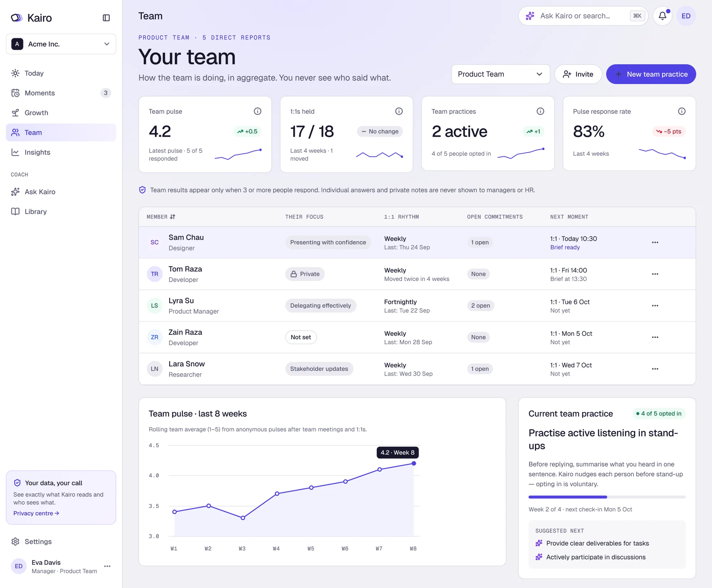Open the more options menu for Tom Raza
Screen dimensions: 712x588
tap(655, 274)
